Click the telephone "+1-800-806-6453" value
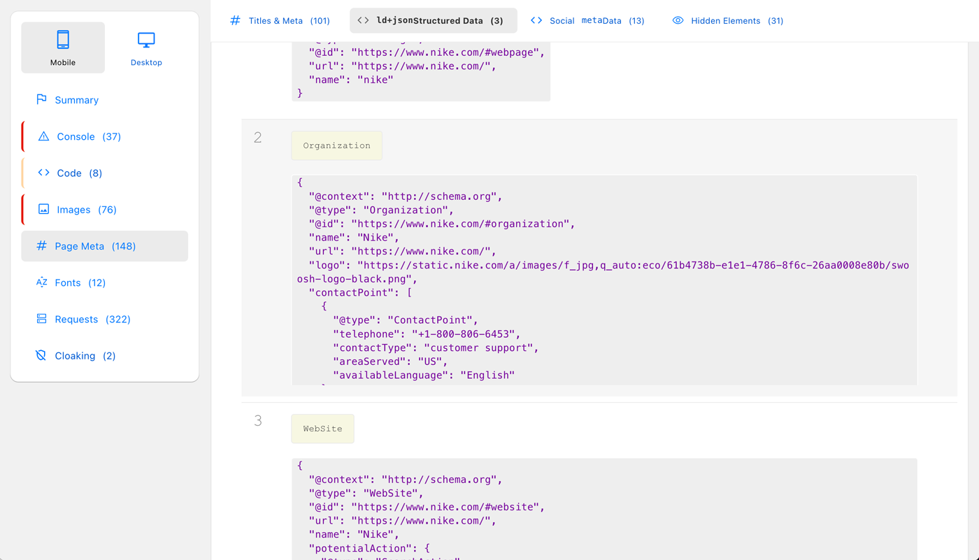 [466, 334]
